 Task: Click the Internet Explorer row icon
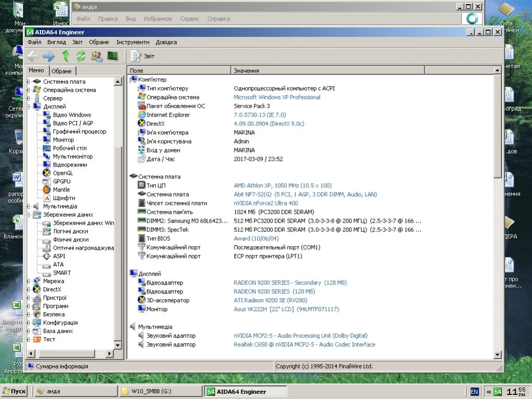click(x=141, y=114)
